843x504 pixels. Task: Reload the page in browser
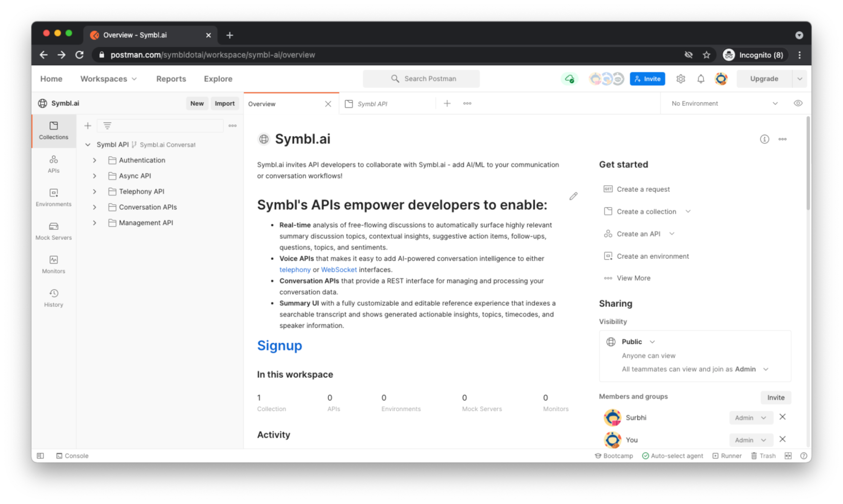(79, 55)
